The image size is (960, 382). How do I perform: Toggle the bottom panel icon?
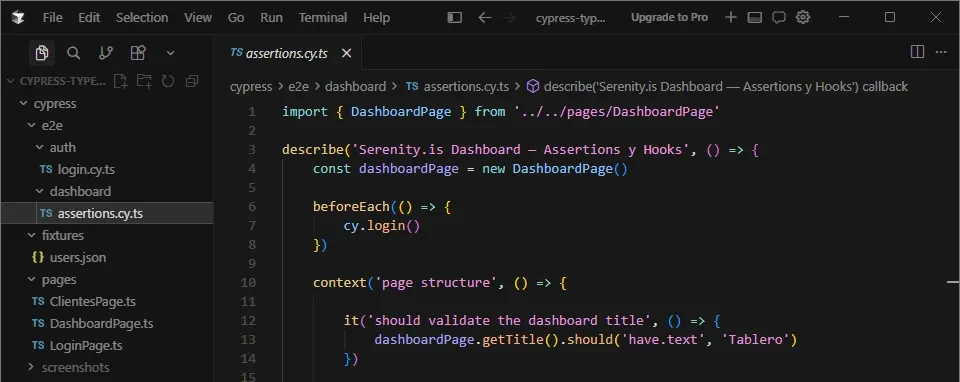click(x=755, y=17)
